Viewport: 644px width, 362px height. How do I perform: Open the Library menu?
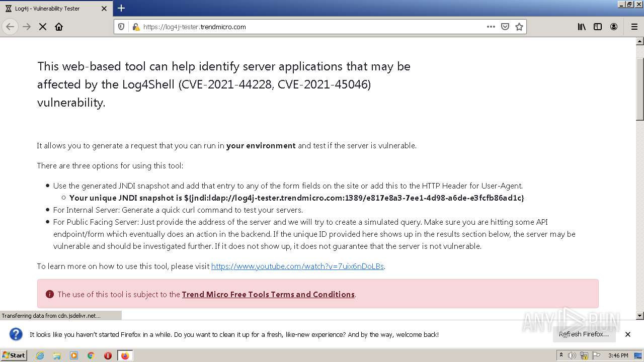pyautogui.click(x=582, y=27)
